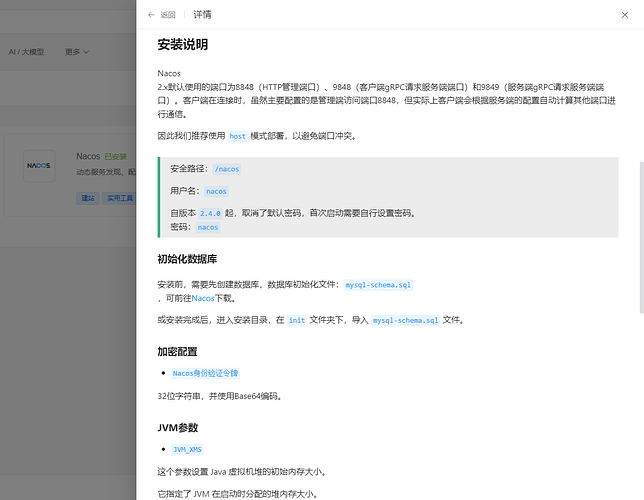Click the nacos password value

208,228
